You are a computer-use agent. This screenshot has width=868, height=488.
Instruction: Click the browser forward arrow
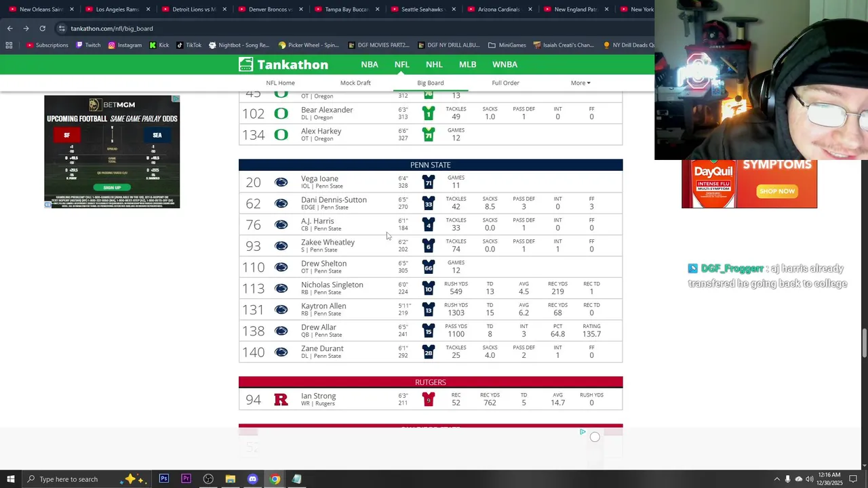[x=26, y=28]
